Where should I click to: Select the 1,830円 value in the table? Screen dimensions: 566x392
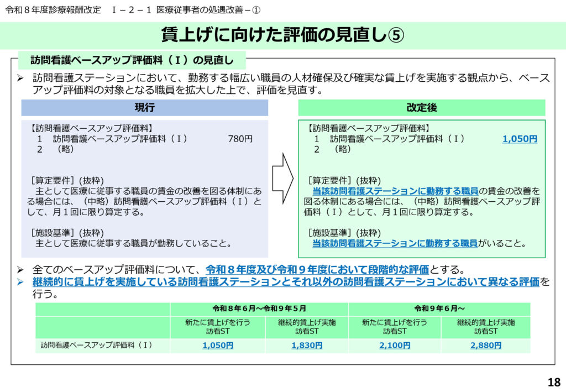(307, 346)
